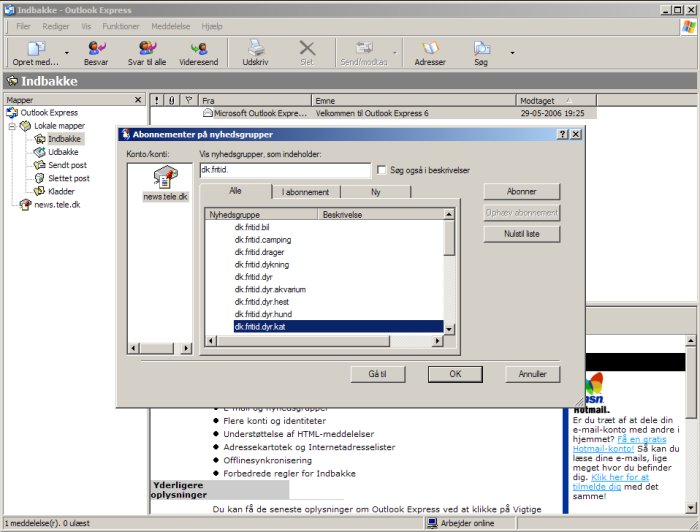This screenshot has height=532, width=700.
Task: Click the Søg search toolbar icon
Action: click(482, 49)
